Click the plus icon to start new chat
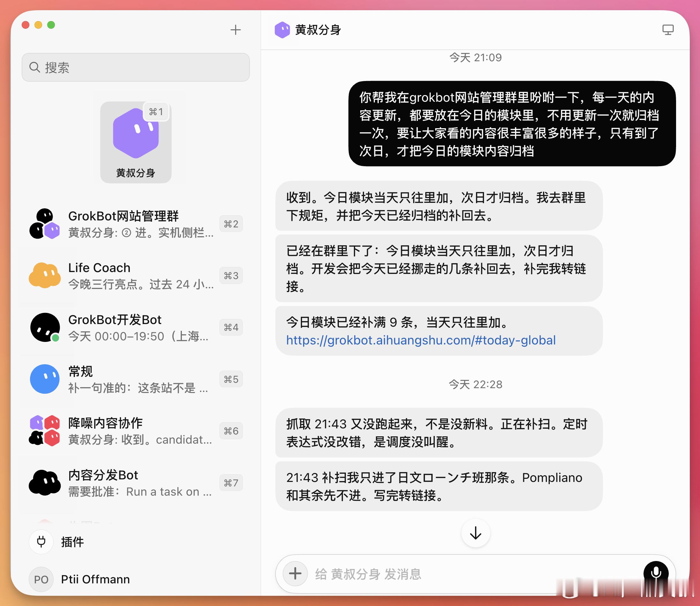700x606 pixels. coord(235,30)
